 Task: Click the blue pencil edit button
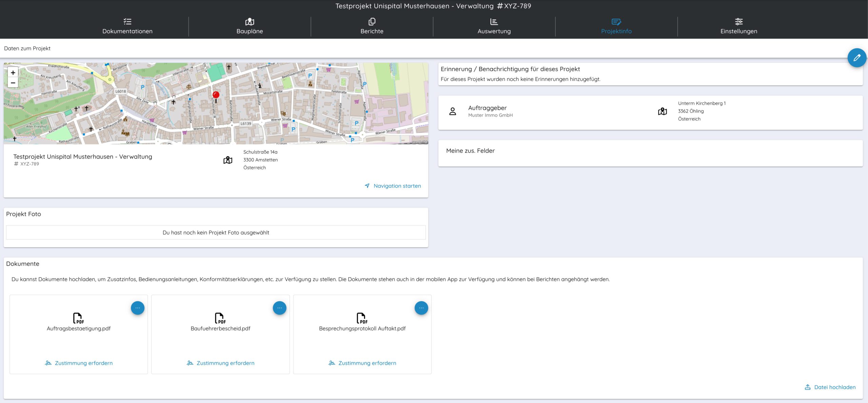(856, 58)
